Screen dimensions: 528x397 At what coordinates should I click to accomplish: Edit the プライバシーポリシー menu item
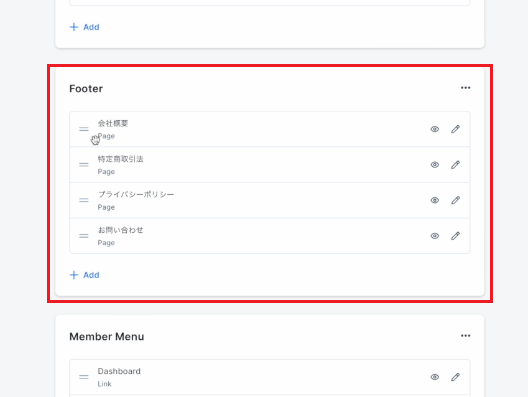pos(455,200)
